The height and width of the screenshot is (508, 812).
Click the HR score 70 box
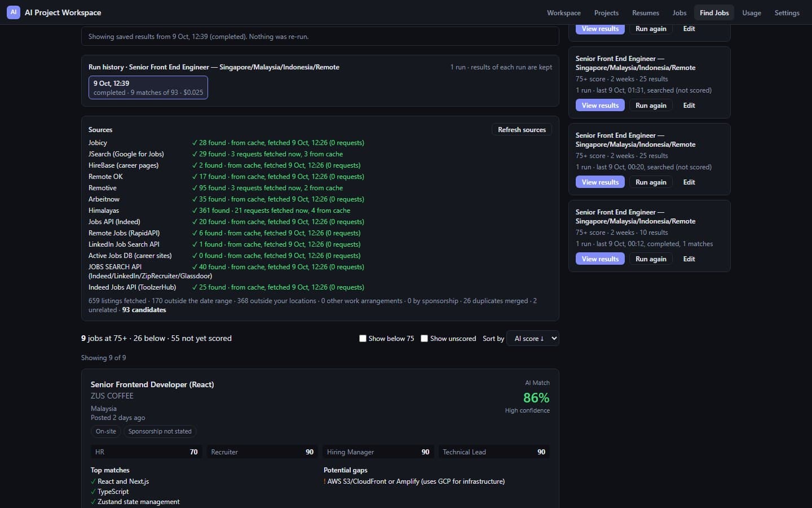click(x=146, y=452)
